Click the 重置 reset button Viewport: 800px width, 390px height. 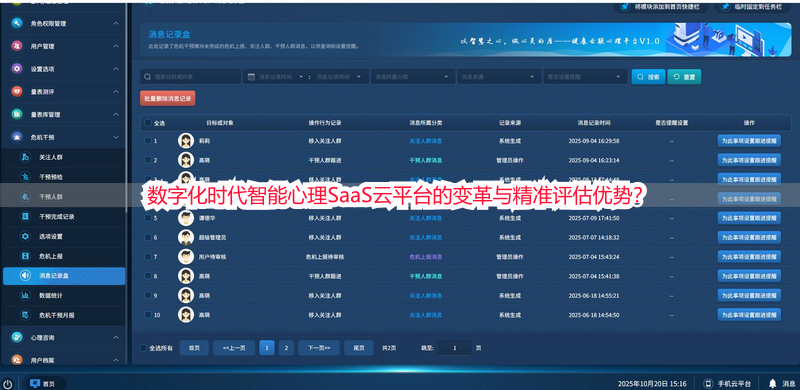684,77
